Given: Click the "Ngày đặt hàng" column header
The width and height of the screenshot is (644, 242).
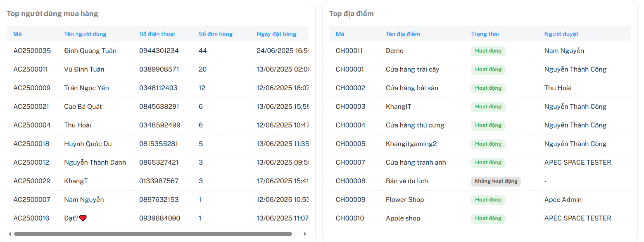Looking at the screenshot, I should [x=276, y=34].
